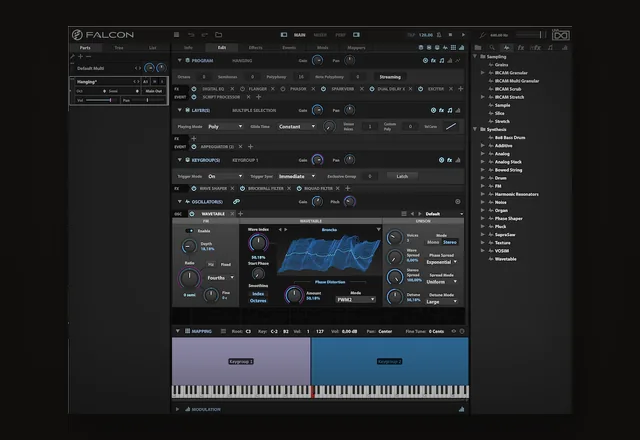Click the UVI logo button
This screenshot has height=440, width=640.
(560, 35)
